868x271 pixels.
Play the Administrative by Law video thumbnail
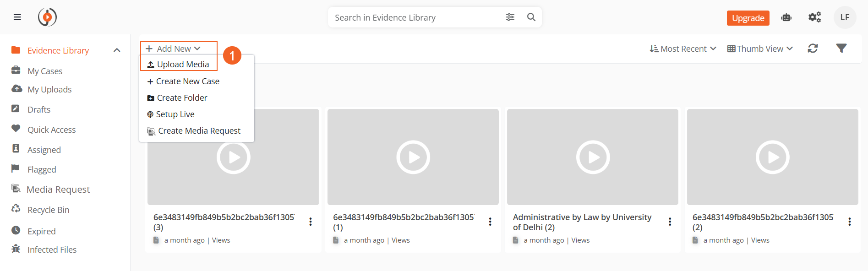tap(593, 157)
